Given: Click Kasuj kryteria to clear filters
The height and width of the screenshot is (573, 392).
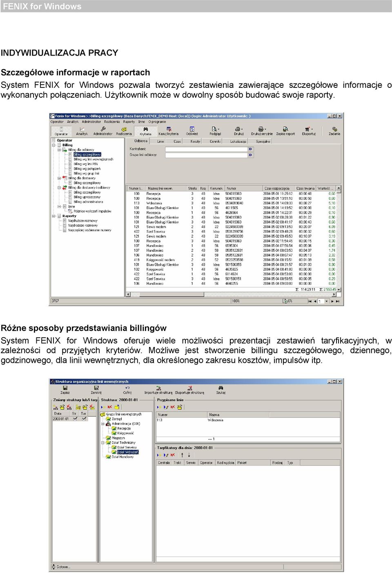Looking at the screenshot, I should [169, 131].
